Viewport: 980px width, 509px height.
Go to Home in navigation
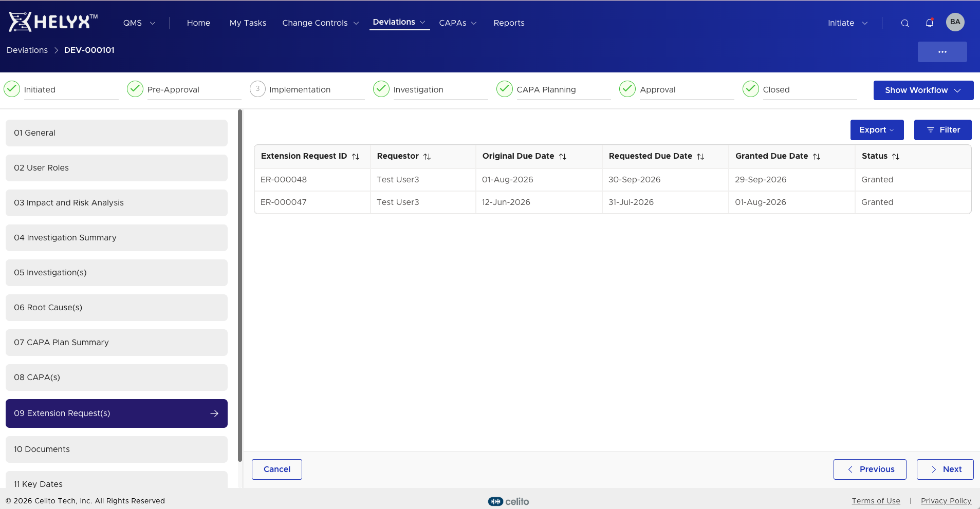198,23
